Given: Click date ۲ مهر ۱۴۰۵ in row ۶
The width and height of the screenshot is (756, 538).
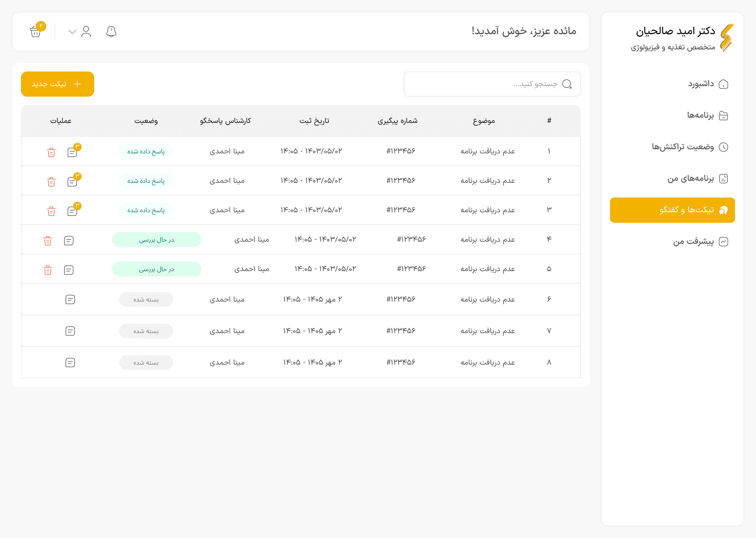Looking at the screenshot, I should click(313, 299).
